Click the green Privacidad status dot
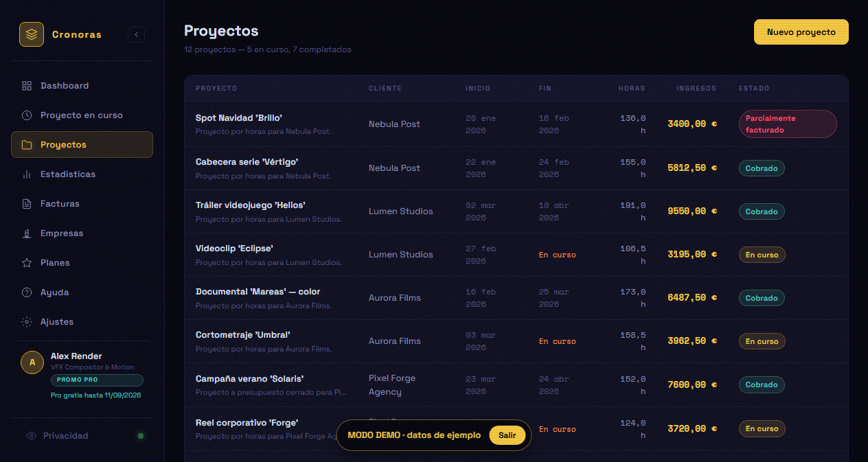Screen dimensions: 868x462 (141, 436)
